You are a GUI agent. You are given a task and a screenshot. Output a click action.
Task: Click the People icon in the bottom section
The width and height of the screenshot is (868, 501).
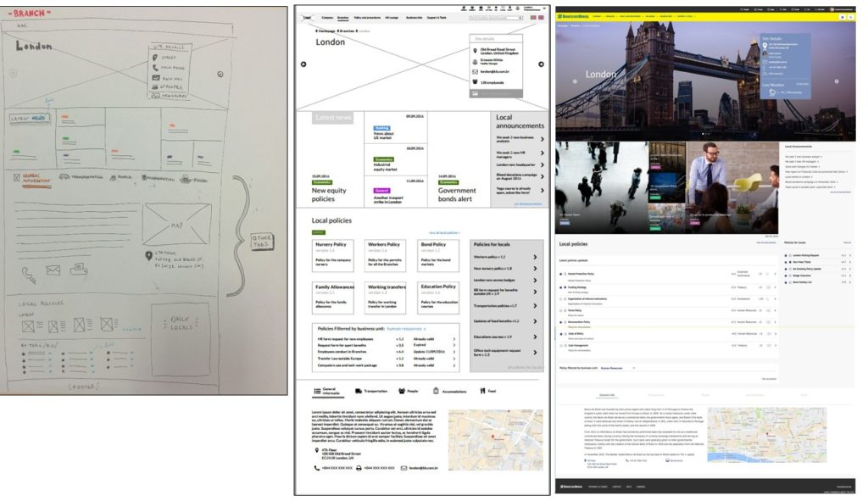click(x=401, y=391)
